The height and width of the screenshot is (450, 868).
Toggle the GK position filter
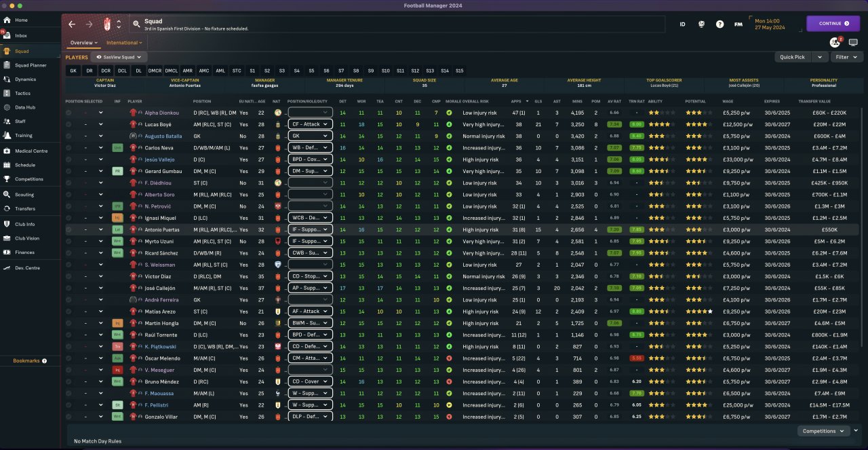click(x=73, y=71)
